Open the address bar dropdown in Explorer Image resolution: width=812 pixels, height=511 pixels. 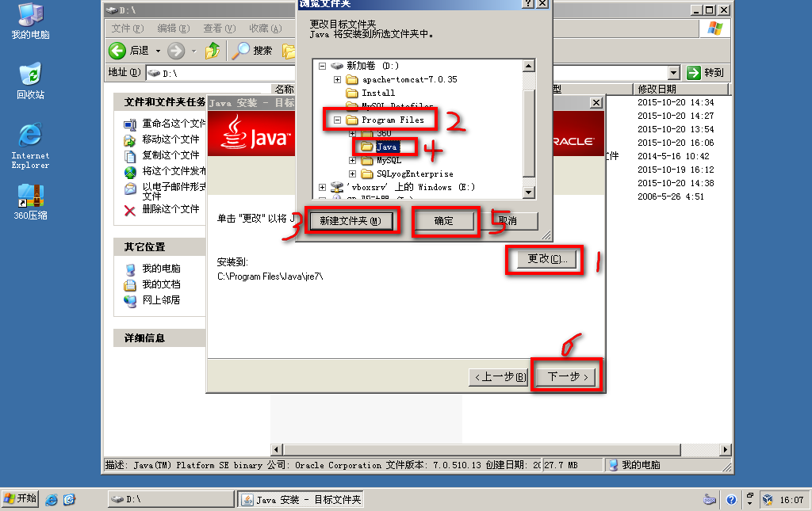[673, 73]
